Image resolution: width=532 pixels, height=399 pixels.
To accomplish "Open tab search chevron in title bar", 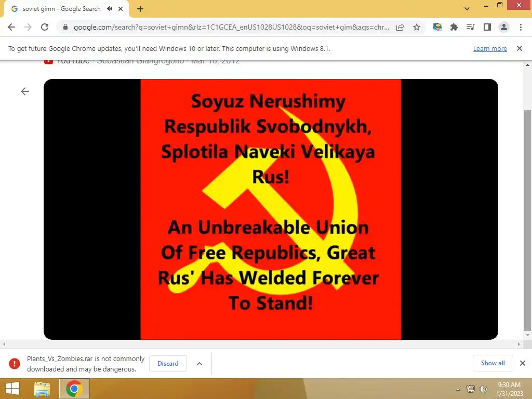I will point(467,9).
